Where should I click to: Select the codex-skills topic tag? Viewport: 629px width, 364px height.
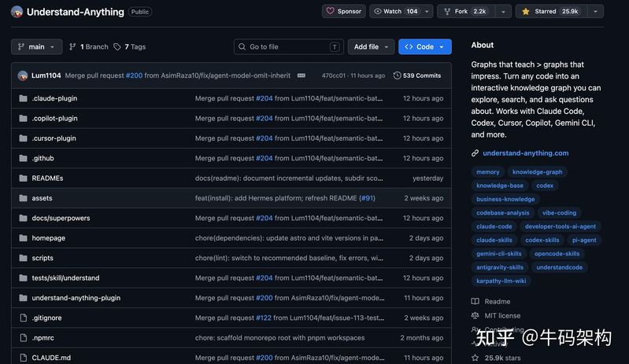pos(542,240)
